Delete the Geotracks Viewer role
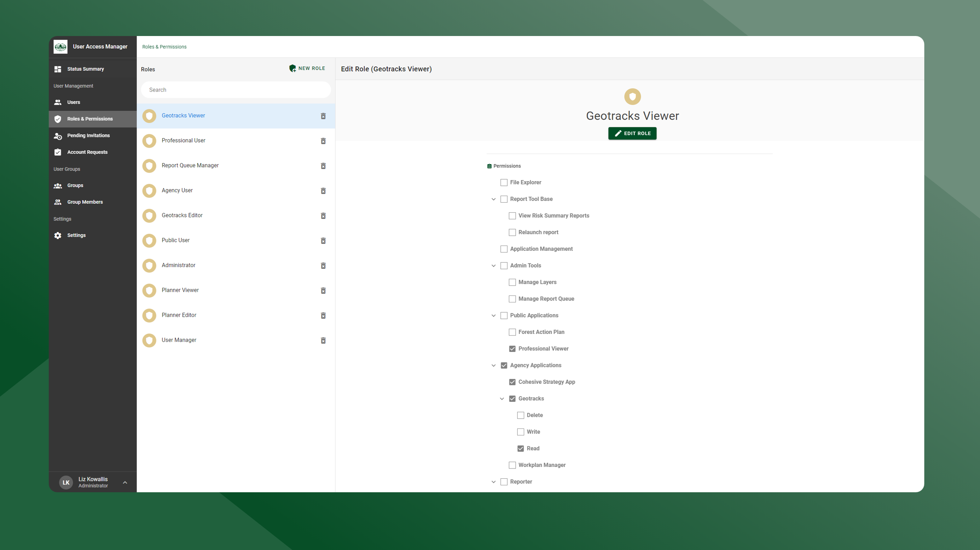Viewport: 980px width, 550px height. click(x=323, y=116)
